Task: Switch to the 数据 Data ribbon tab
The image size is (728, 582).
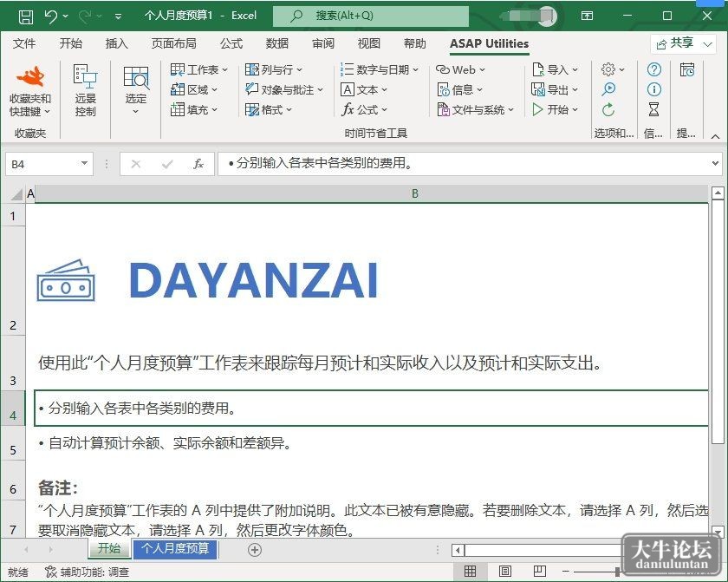Action: click(x=277, y=43)
